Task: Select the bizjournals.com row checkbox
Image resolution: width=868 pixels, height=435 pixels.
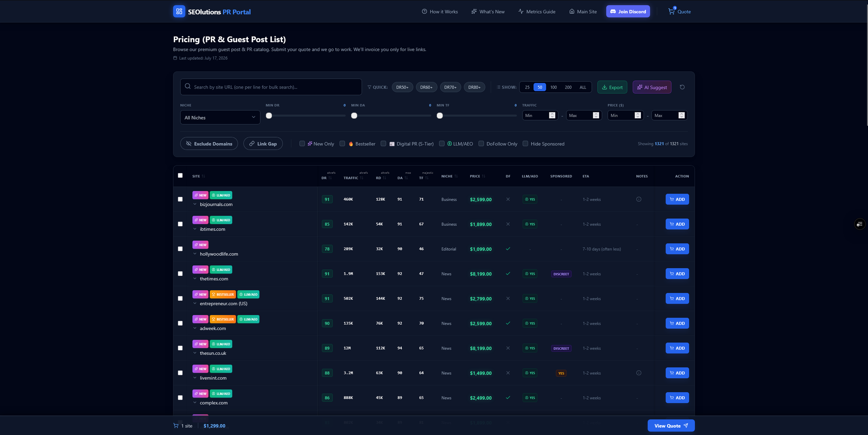Action: 180,199
